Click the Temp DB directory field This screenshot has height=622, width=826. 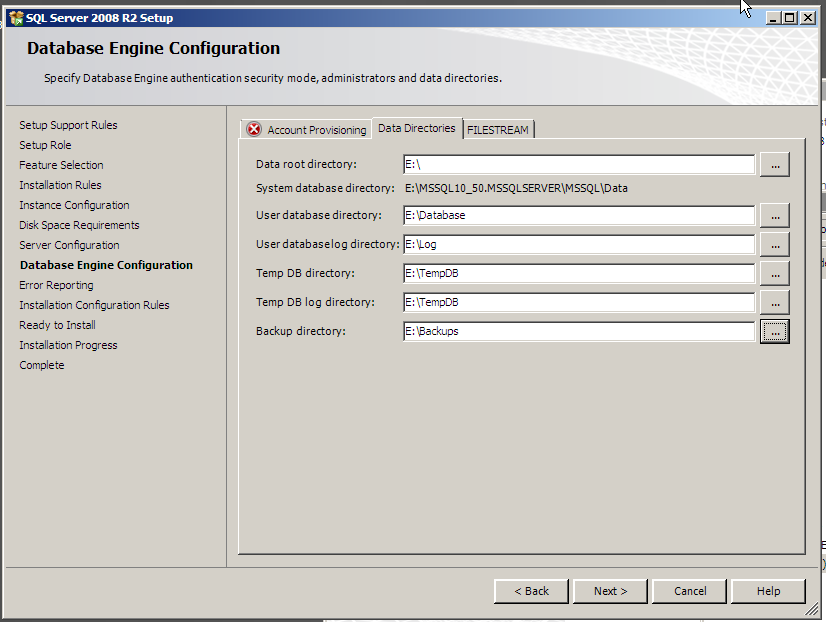click(x=579, y=273)
